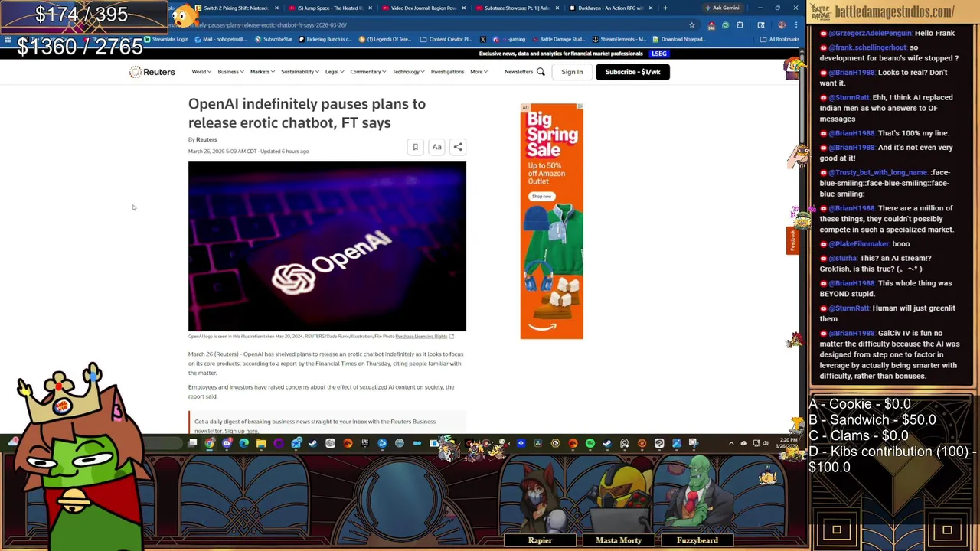Open the orange Feedback side tab
Viewport: 980px width, 551px height.
[792, 240]
